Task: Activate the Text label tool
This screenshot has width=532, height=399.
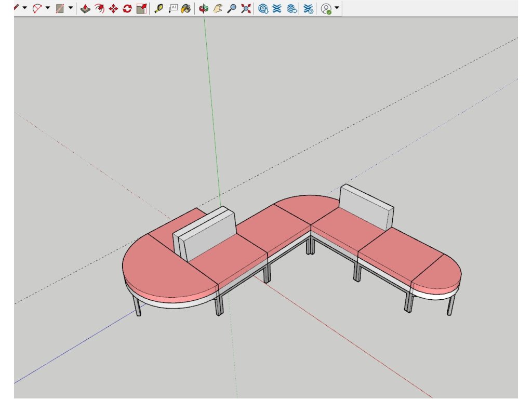Action: click(173, 8)
